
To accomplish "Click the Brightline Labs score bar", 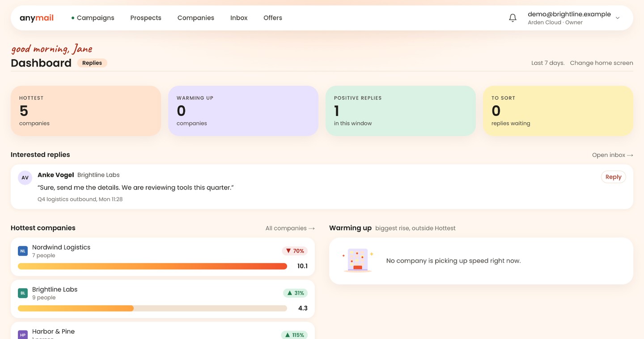I will (x=153, y=309).
